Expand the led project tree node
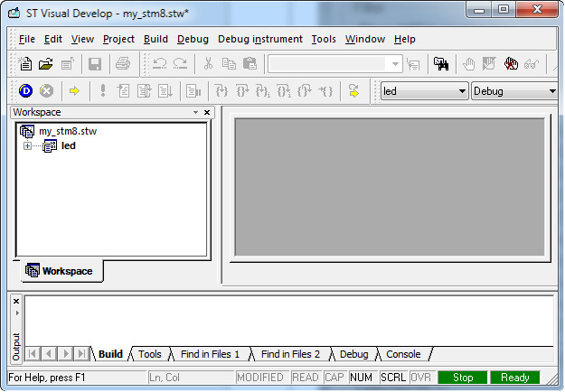The width and height of the screenshot is (565, 392). [x=27, y=145]
